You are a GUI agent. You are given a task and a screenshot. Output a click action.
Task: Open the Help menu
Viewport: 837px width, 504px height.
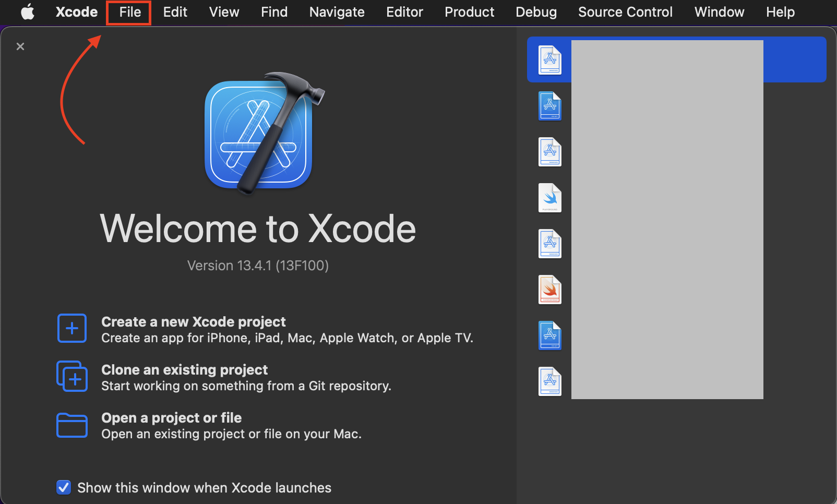(780, 12)
